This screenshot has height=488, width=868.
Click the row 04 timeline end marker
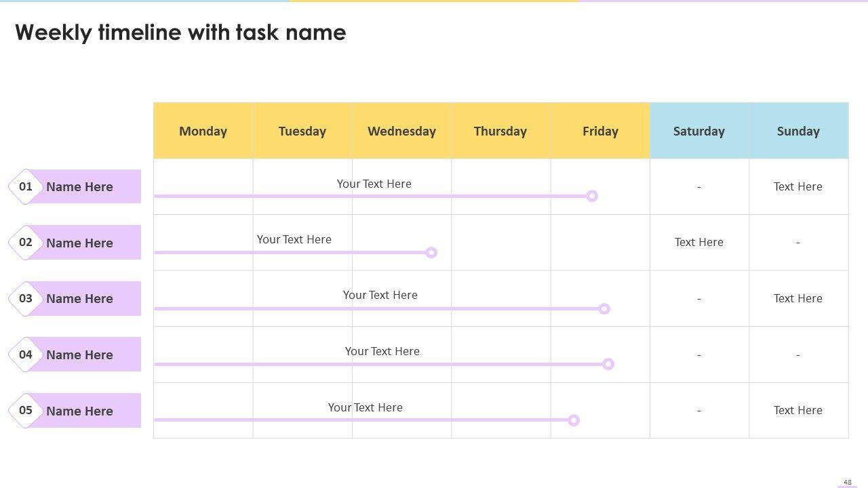pos(608,364)
